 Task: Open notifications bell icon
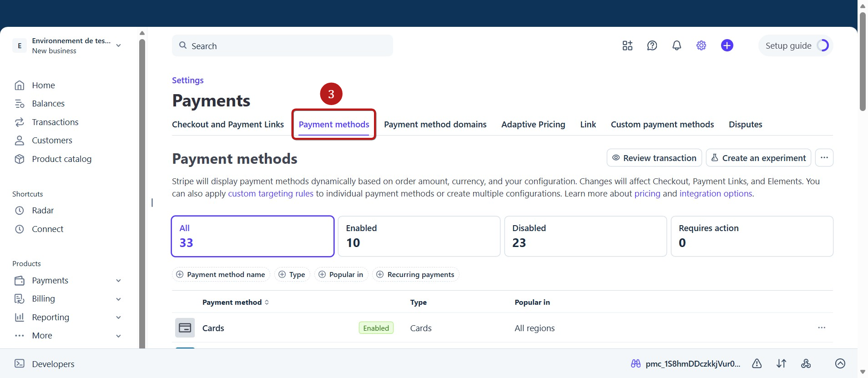pos(676,45)
